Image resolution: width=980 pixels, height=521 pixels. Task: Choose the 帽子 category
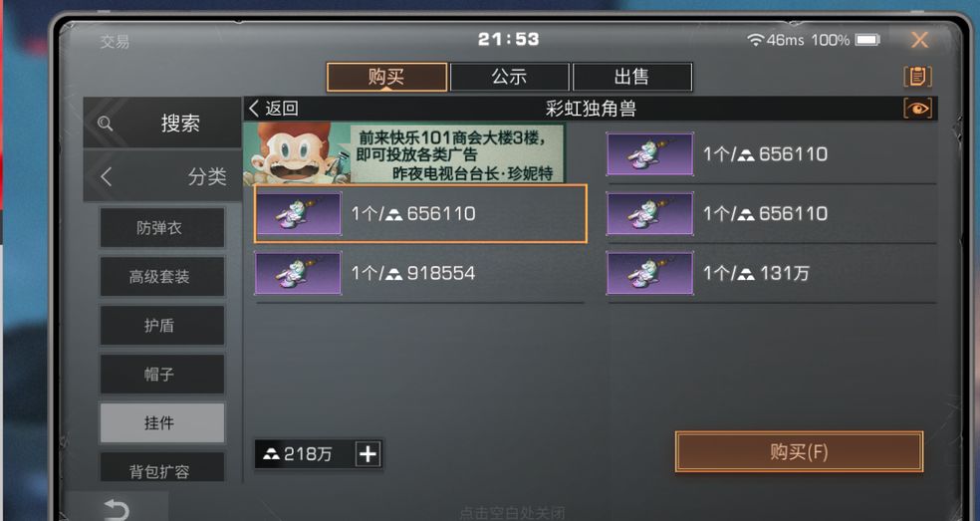pos(162,374)
